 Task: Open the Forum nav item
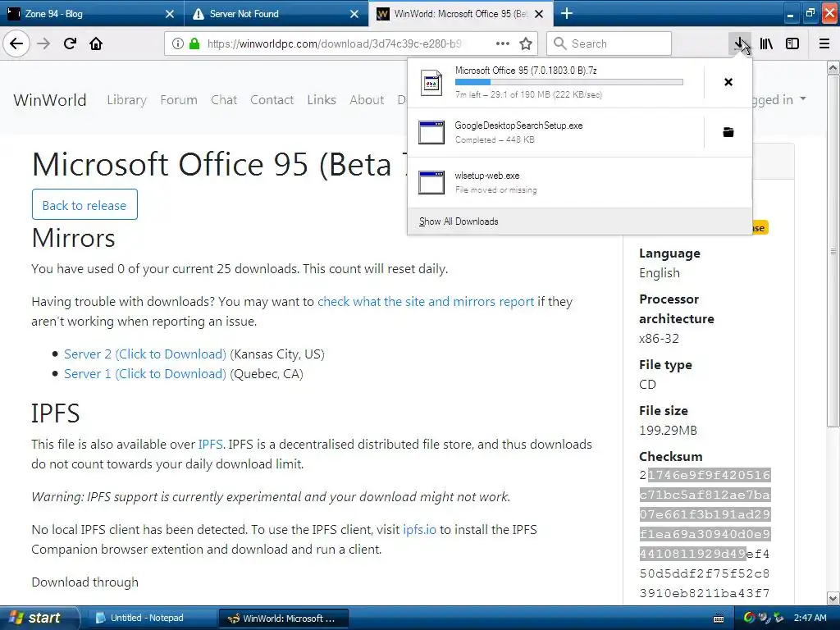178,99
